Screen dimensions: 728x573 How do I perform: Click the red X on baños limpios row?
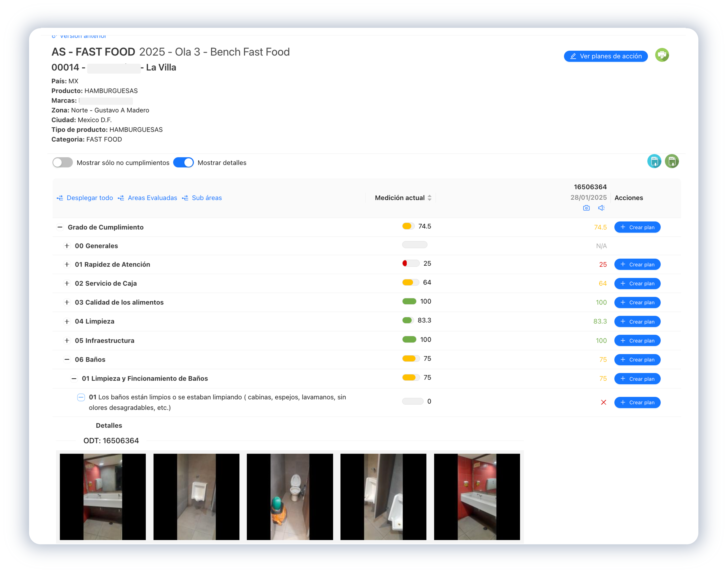click(x=603, y=402)
